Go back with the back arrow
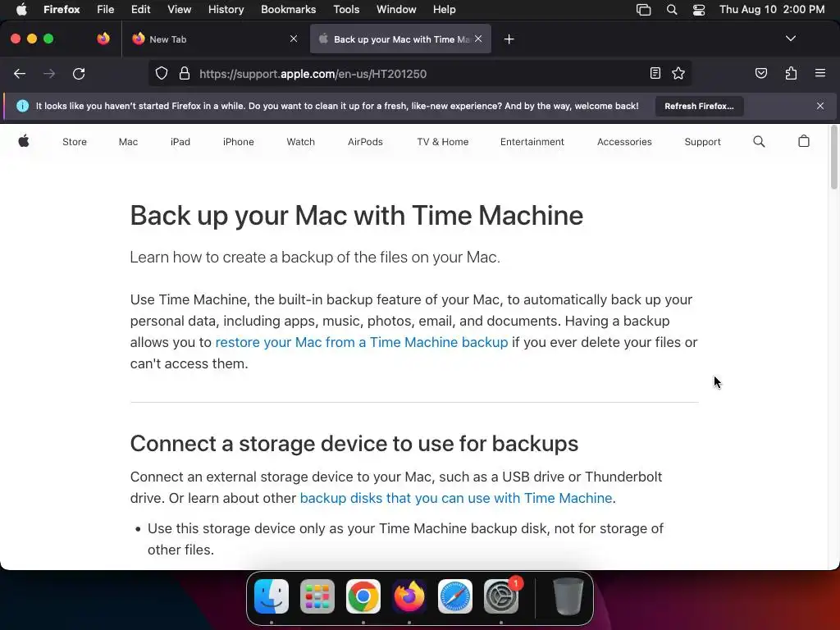840x630 pixels. tap(20, 74)
